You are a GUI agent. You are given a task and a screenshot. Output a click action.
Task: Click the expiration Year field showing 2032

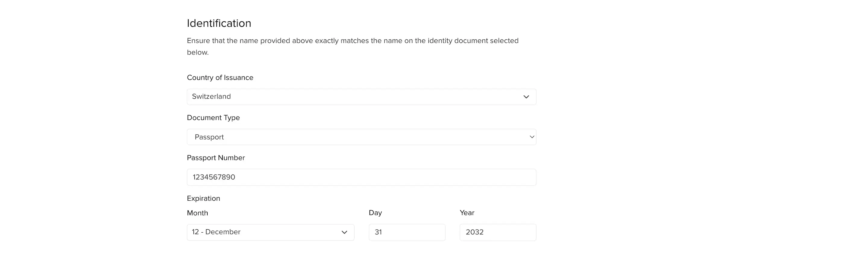click(498, 232)
